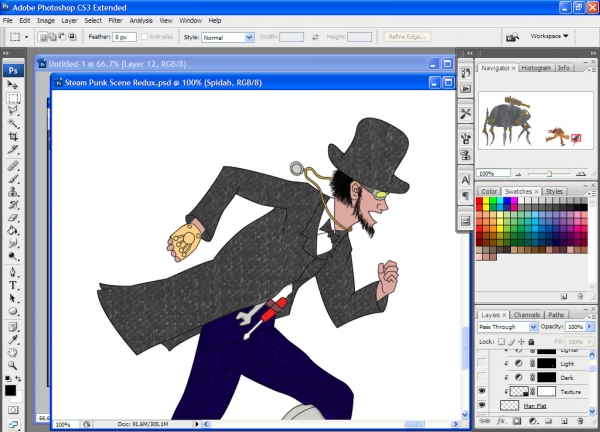This screenshot has width=600, height=432.
Task: Swap foreground and background colors
Action: pyautogui.click(x=18, y=378)
